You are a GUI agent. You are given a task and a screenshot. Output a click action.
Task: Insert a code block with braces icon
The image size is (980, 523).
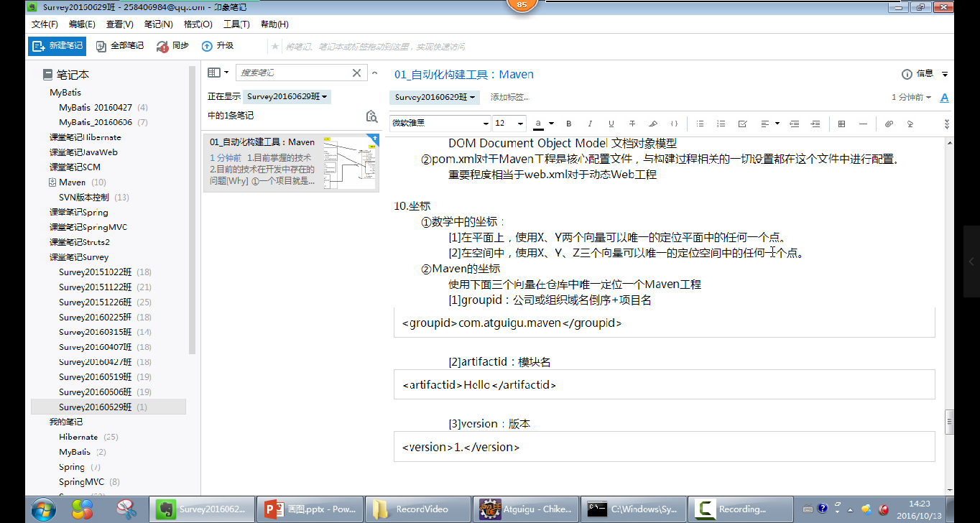pos(674,124)
